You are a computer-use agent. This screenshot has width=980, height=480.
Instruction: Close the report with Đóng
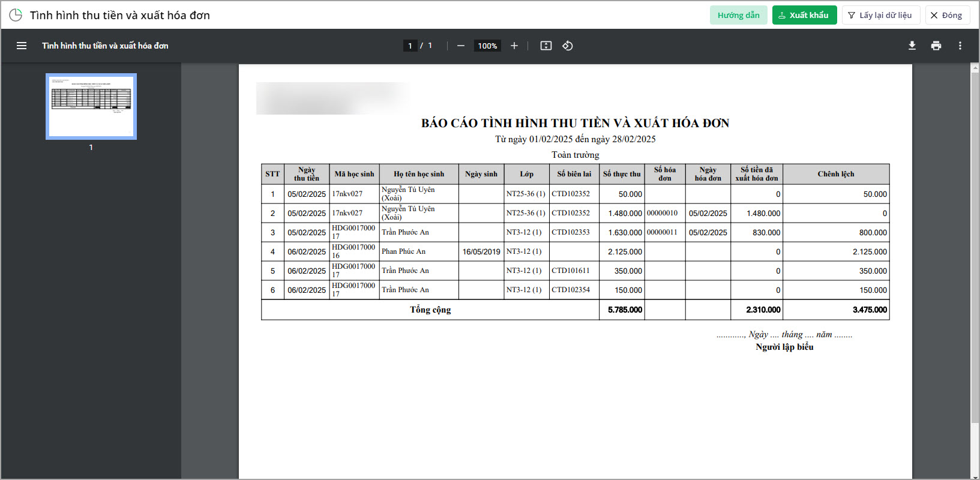point(948,15)
